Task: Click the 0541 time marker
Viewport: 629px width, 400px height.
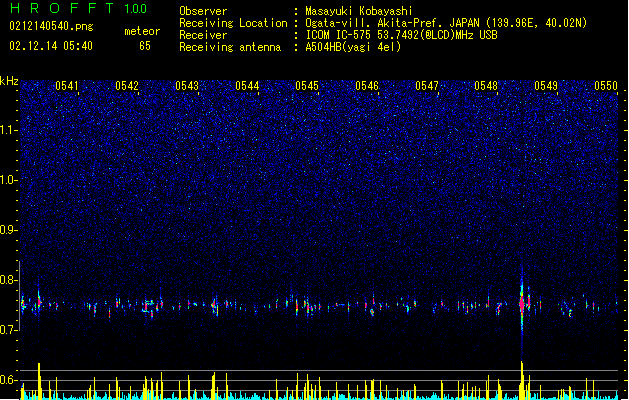Action: [x=67, y=86]
